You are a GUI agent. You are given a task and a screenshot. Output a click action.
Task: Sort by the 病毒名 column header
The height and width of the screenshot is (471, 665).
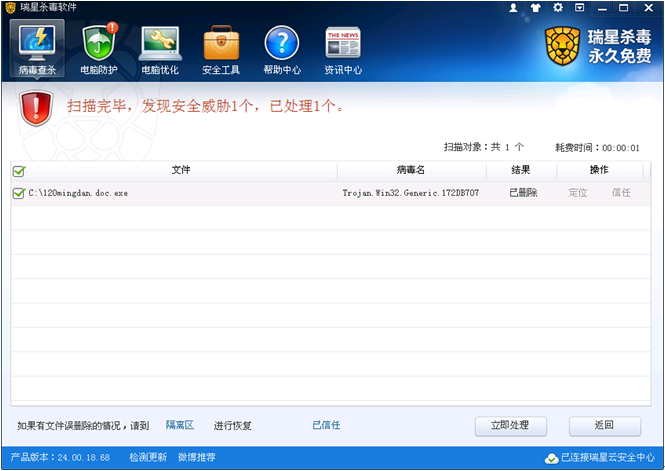(411, 170)
